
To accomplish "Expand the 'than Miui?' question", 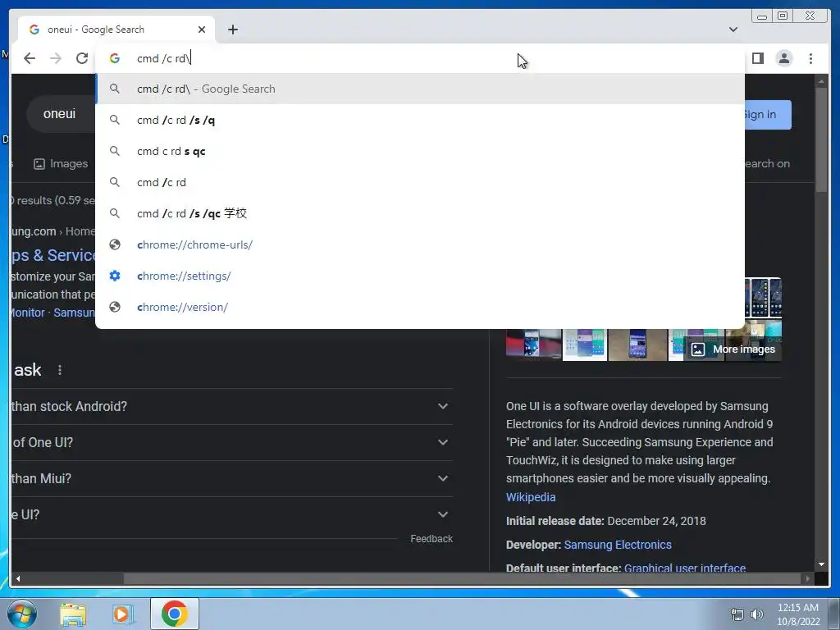I will (x=231, y=478).
